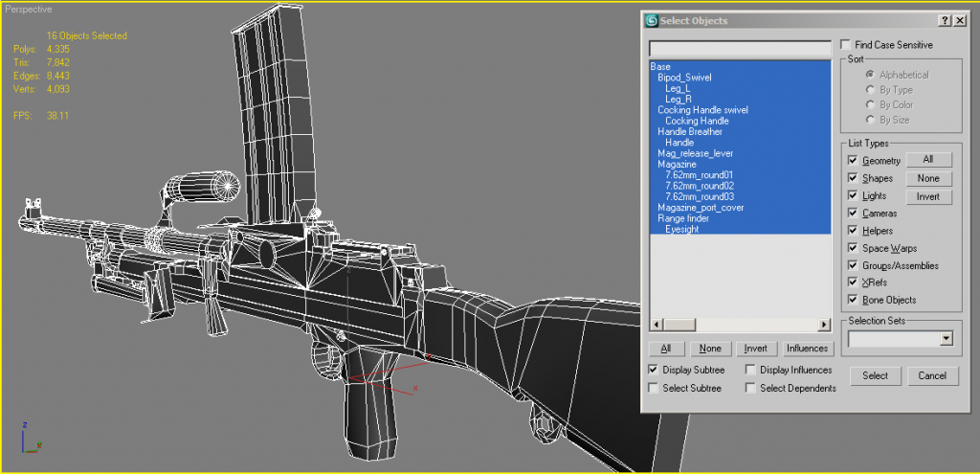This screenshot has width=980, height=474.
Task: Select Magazine_port_cover in the list
Action: coord(701,208)
